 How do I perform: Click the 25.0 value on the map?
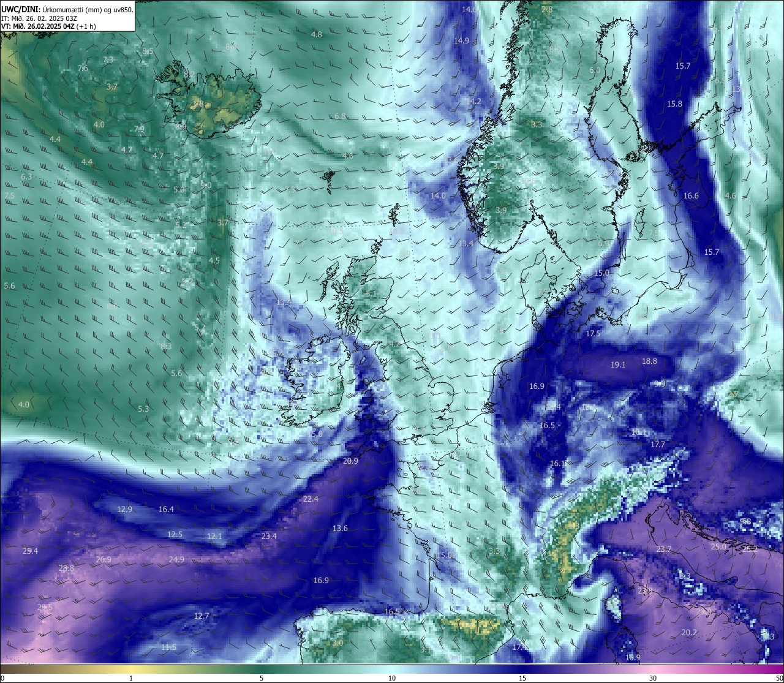(718, 546)
